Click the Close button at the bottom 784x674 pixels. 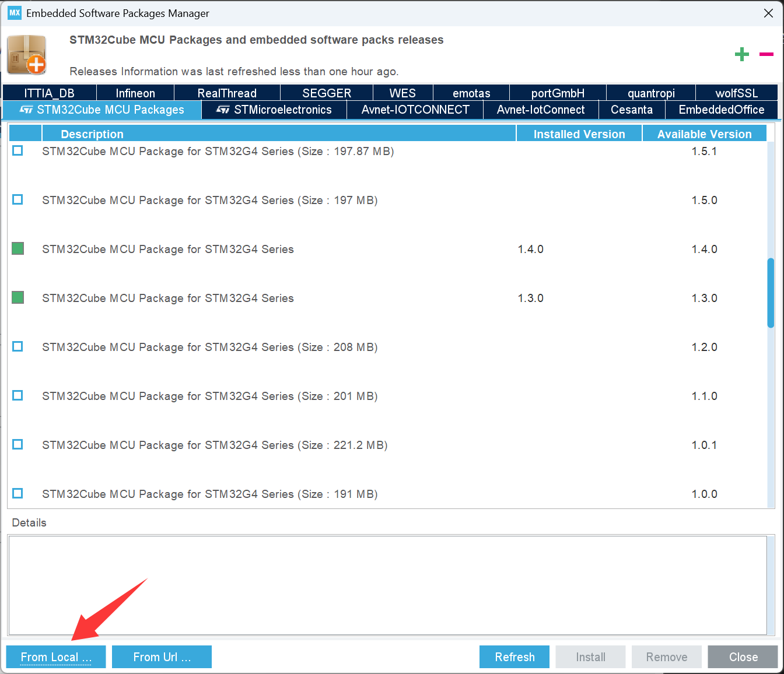tap(743, 657)
